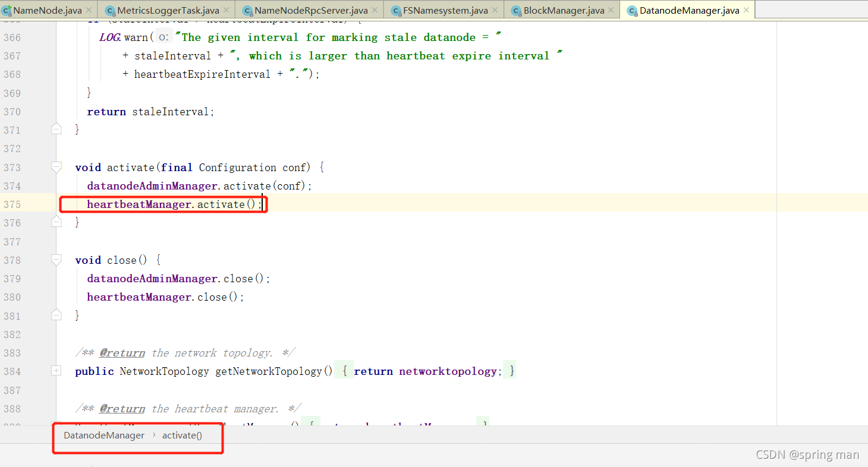Close the NameNodeRpcServer.java tab
This screenshot has height=467, width=868.
[x=375, y=11]
